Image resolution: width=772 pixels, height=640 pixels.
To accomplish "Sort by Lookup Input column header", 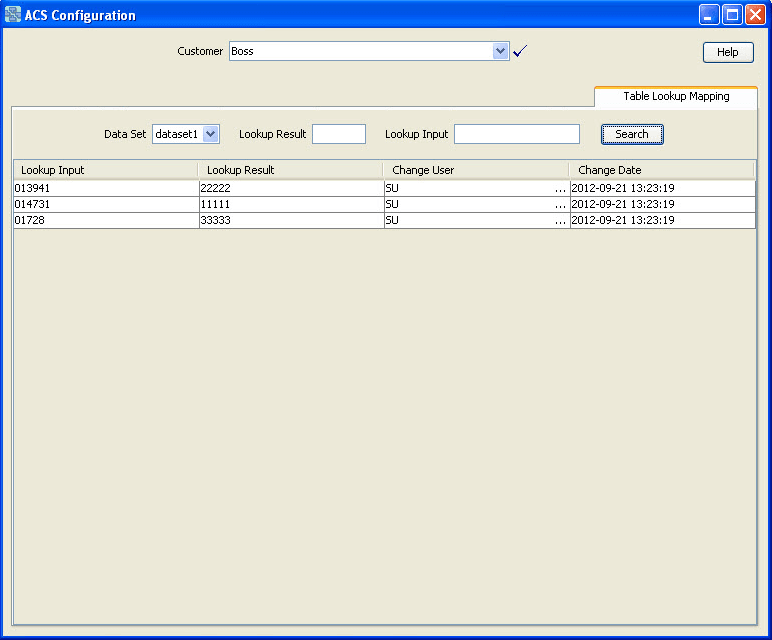I will click(105, 170).
